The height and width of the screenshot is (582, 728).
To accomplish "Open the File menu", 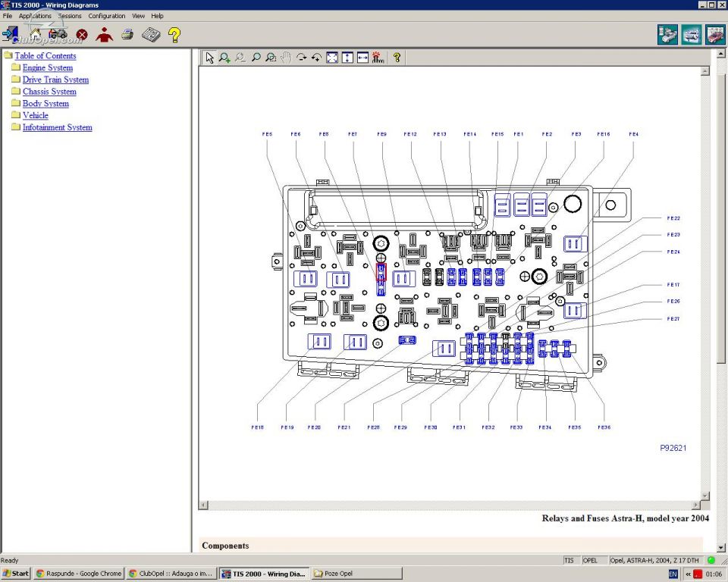I will coord(8,16).
